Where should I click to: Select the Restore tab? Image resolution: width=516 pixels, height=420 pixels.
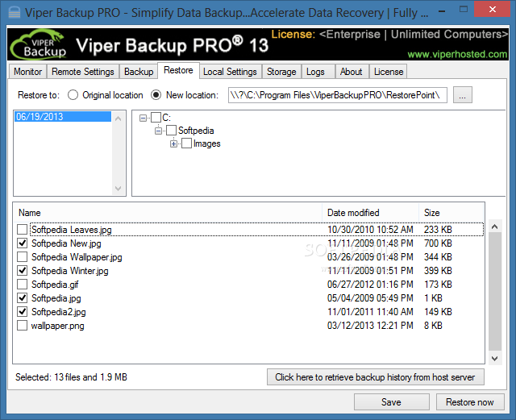[178, 70]
